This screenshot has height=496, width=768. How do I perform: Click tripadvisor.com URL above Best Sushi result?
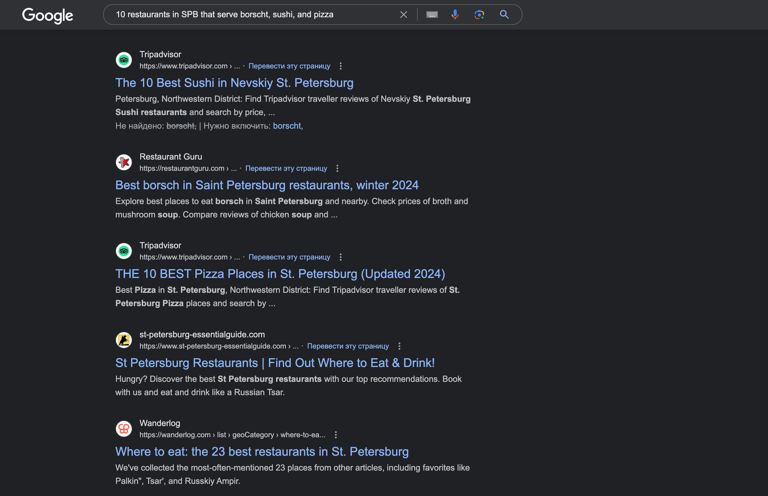pyautogui.click(x=190, y=66)
